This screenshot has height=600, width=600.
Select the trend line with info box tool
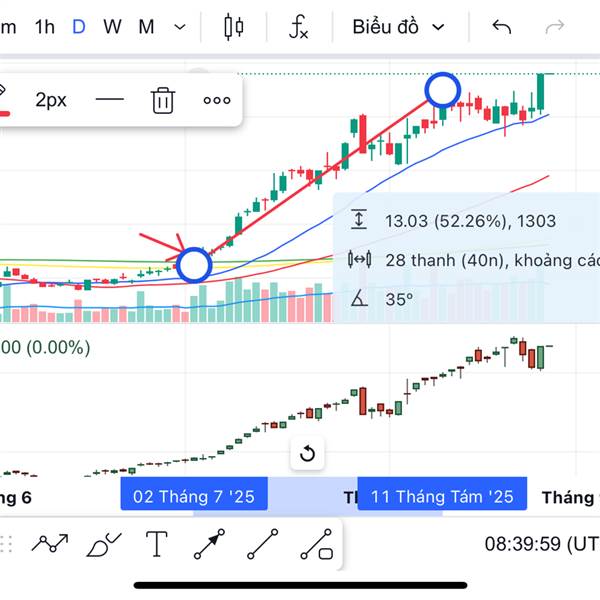click(317, 544)
